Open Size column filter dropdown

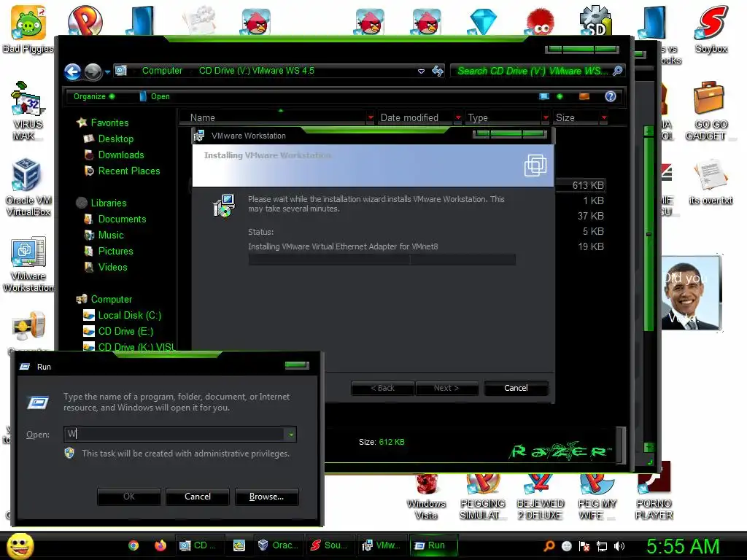pyautogui.click(x=604, y=117)
